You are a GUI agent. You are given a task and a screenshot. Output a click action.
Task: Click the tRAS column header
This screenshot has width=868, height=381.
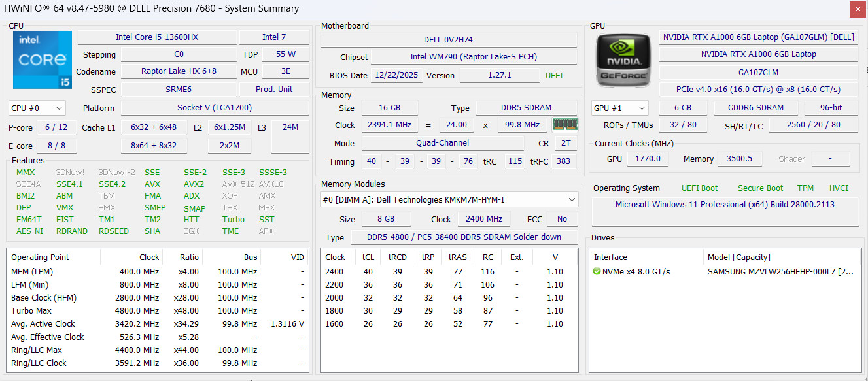pos(457,257)
